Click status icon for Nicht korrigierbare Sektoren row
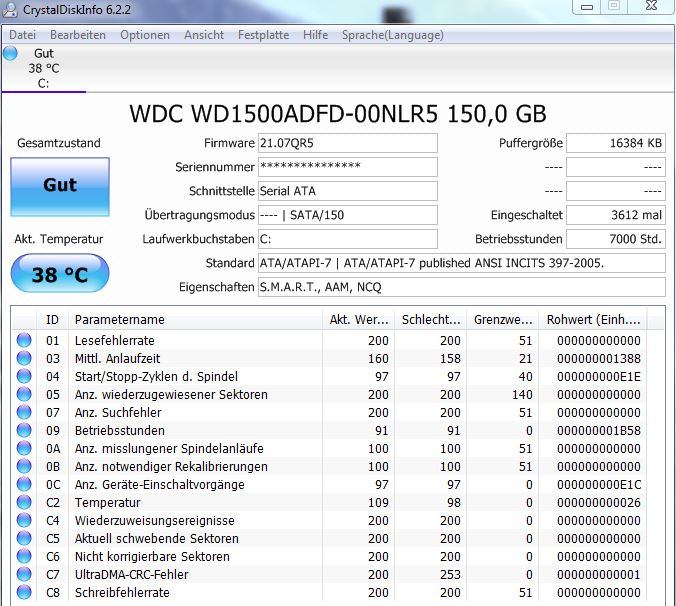Screen dimensions: 676x606 [24, 556]
